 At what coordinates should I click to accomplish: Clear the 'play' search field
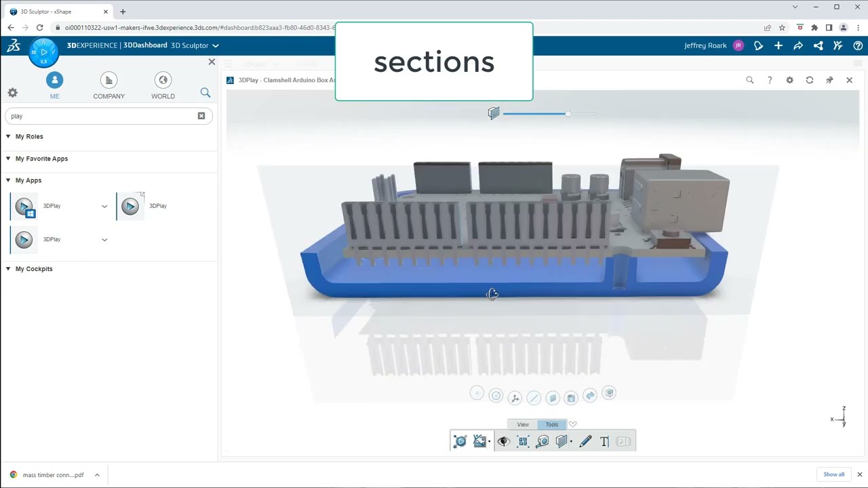point(201,116)
